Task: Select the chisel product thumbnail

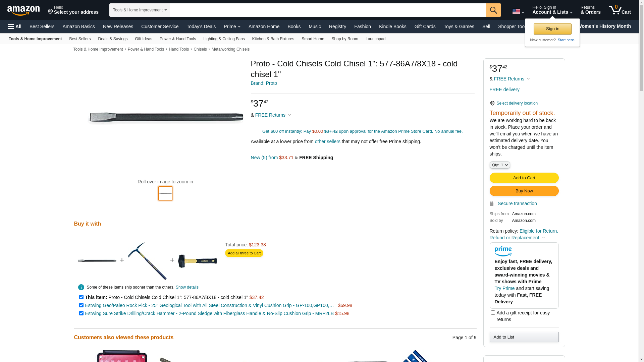Action: 165,193
